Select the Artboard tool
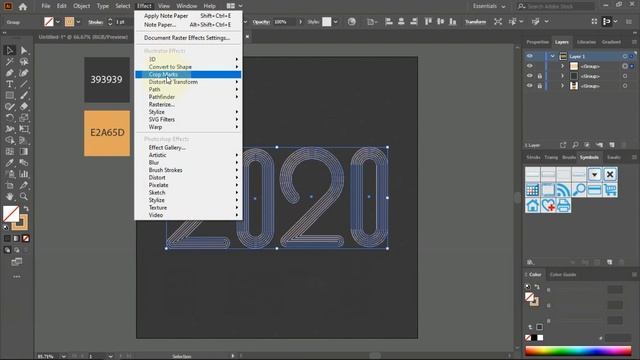Screen dimensions: 640x360 pos(9,185)
